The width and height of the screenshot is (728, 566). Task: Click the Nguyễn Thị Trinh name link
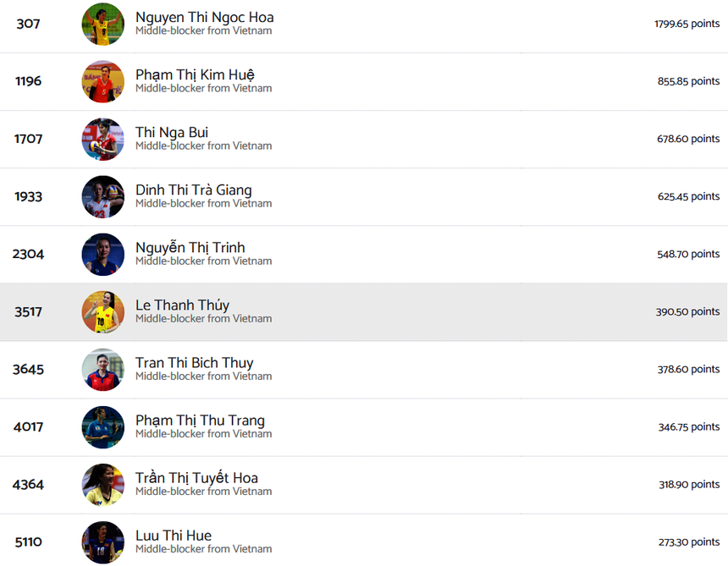coord(190,247)
